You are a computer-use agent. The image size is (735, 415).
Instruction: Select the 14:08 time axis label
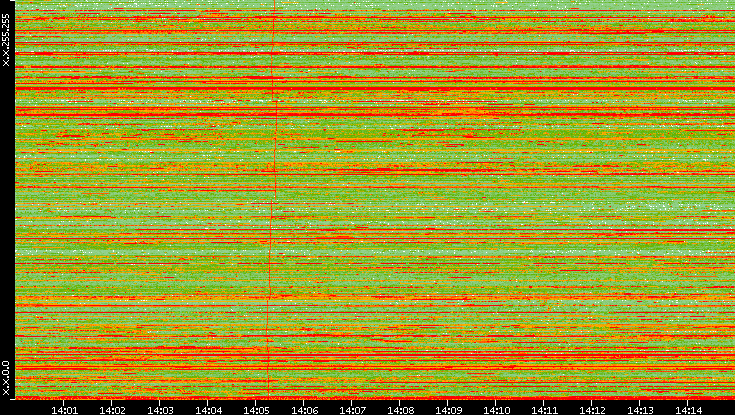pos(400,410)
